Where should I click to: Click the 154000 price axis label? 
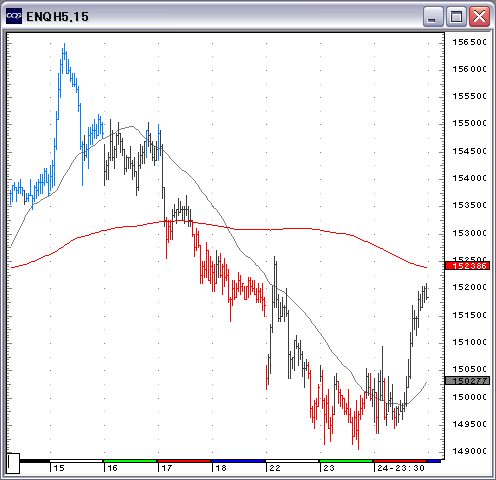tap(469, 178)
